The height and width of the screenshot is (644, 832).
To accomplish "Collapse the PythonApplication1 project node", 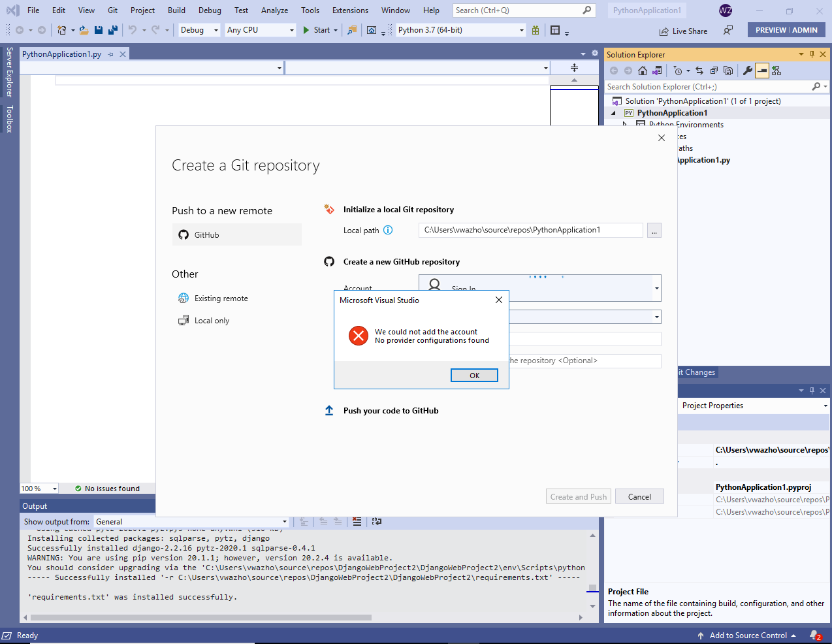I will coord(613,113).
